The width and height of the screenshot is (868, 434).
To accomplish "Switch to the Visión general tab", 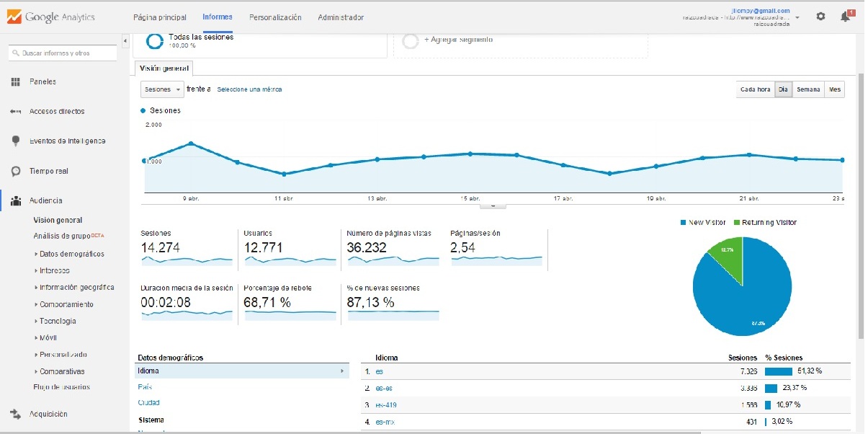I will pyautogui.click(x=164, y=68).
